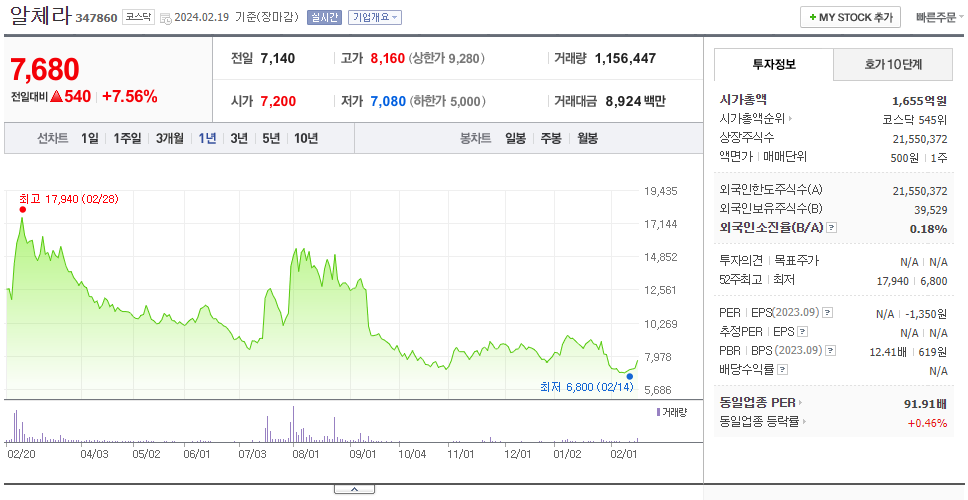Select the 1일 line chart period

coord(90,138)
